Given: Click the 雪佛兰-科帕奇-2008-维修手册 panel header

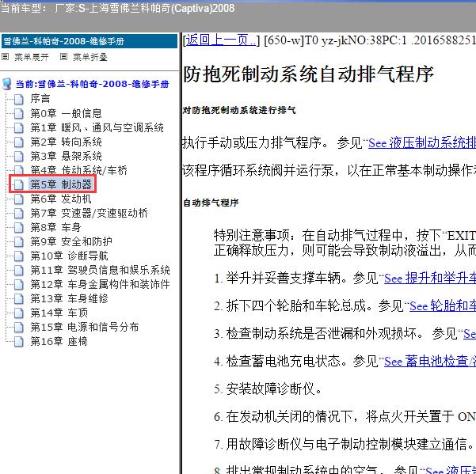Looking at the screenshot, I should [x=89, y=41].
